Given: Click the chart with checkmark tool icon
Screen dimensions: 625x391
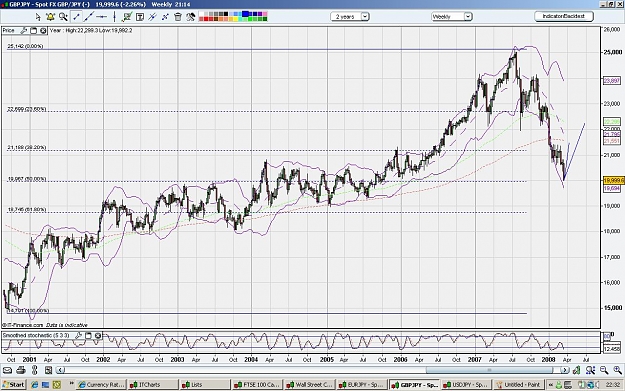Looking at the screenshot, I should pyautogui.click(x=127, y=17).
